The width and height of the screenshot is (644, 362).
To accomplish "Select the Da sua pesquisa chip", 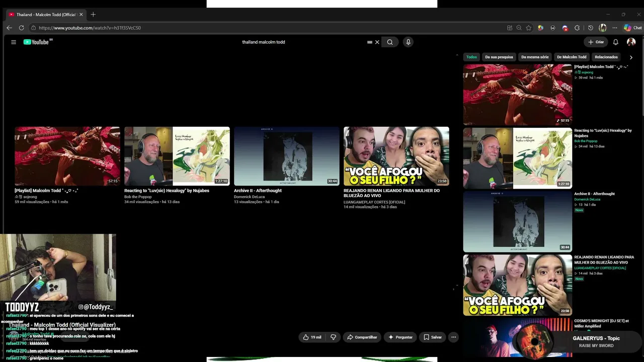I will (499, 57).
